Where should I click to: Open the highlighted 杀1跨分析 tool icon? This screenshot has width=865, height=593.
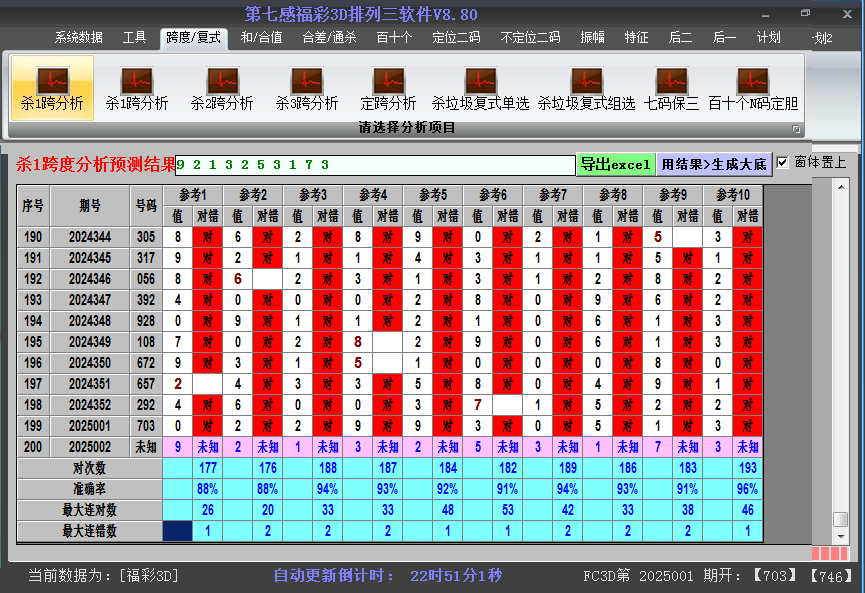click(52, 88)
